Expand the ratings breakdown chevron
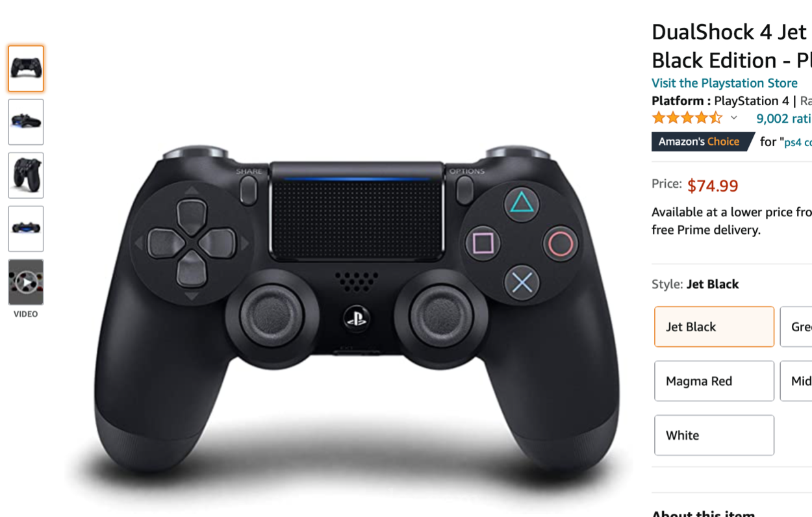The width and height of the screenshot is (812, 517). (x=734, y=118)
